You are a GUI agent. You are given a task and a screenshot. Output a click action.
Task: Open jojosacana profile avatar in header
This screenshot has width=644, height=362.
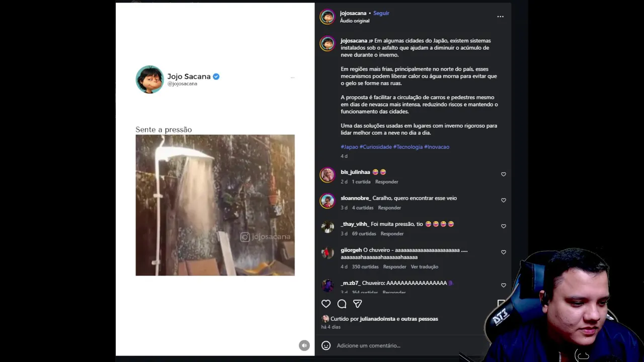[328, 17]
